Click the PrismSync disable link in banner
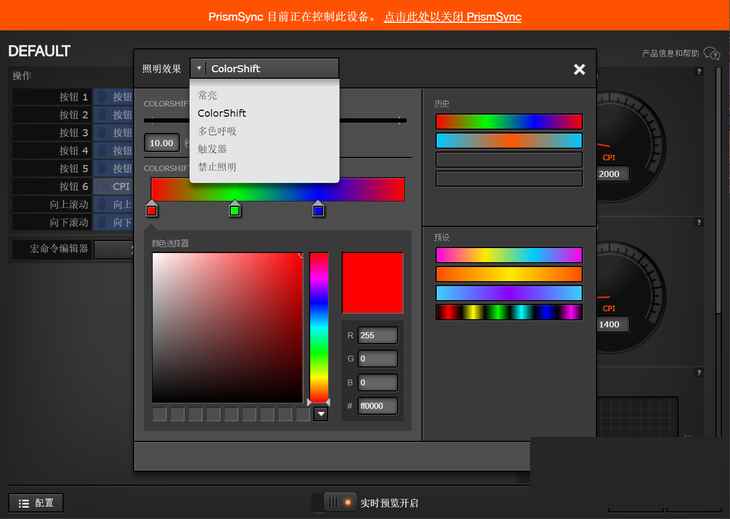The image size is (730, 519). (453, 17)
